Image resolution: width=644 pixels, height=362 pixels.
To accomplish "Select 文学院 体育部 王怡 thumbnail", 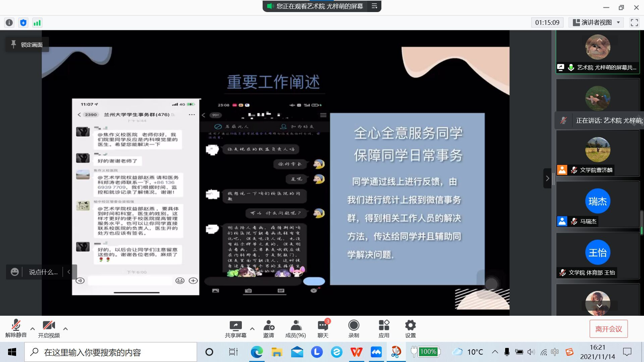I will pyautogui.click(x=598, y=256).
